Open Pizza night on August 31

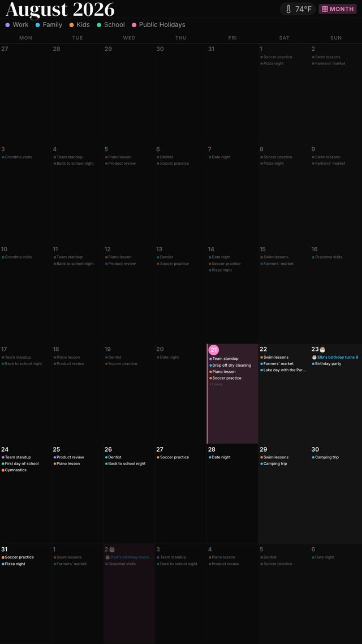(14, 564)
